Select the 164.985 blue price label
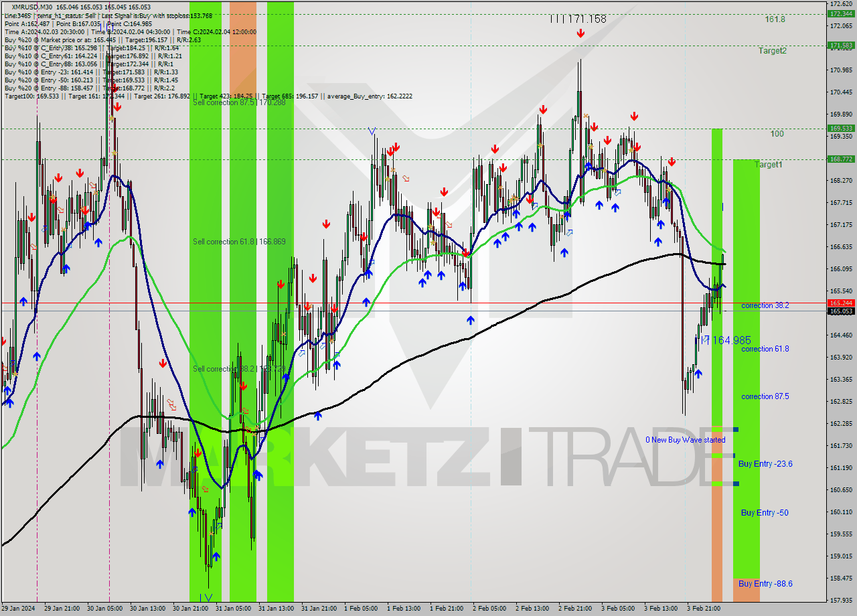 (x=726, y=340)
